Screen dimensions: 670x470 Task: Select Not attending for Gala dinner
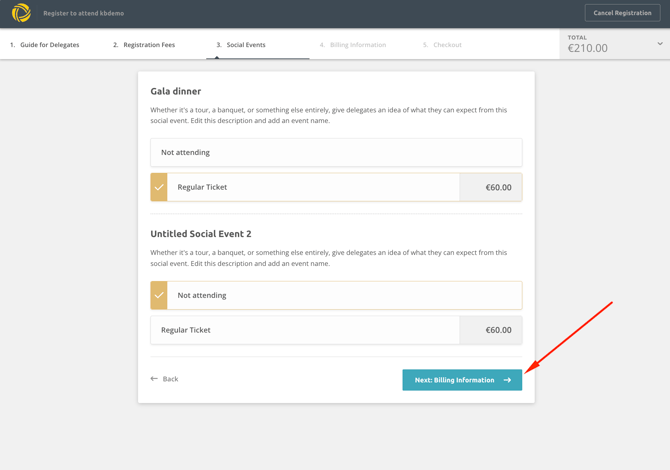point(336,153)
